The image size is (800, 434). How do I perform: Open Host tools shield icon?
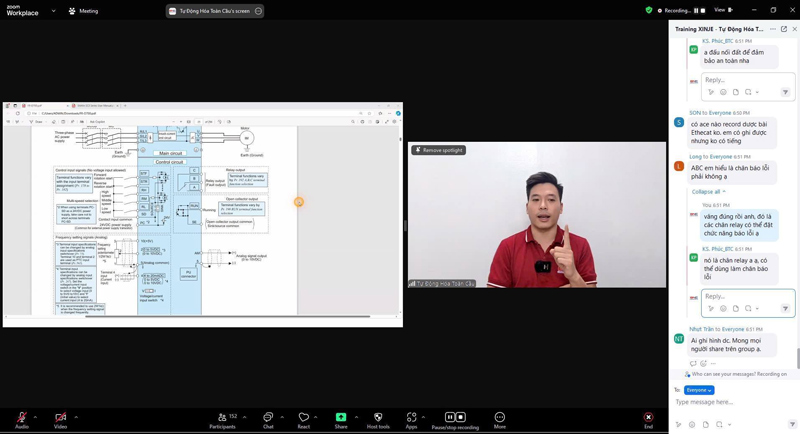(378, 417)
